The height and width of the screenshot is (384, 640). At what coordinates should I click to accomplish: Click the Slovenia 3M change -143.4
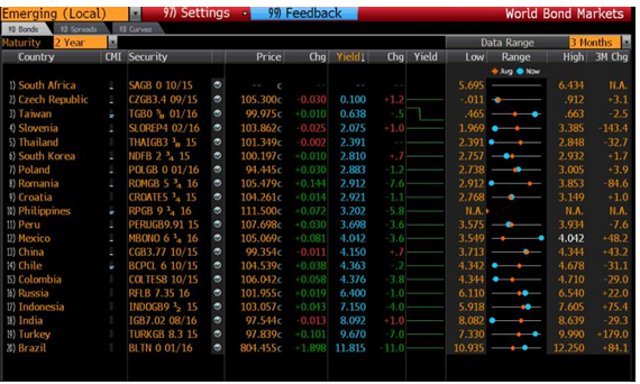[613, 128]
